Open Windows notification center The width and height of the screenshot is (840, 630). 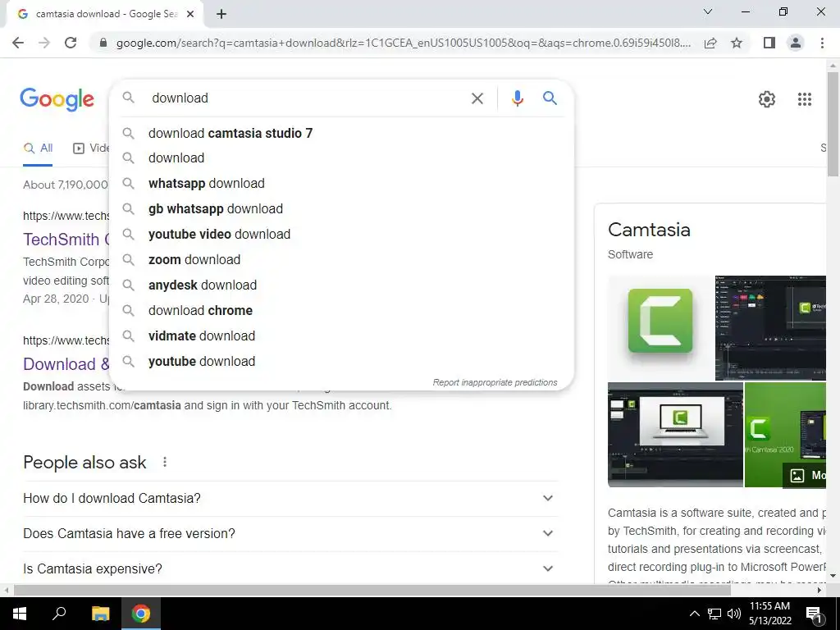pos(814,614)
